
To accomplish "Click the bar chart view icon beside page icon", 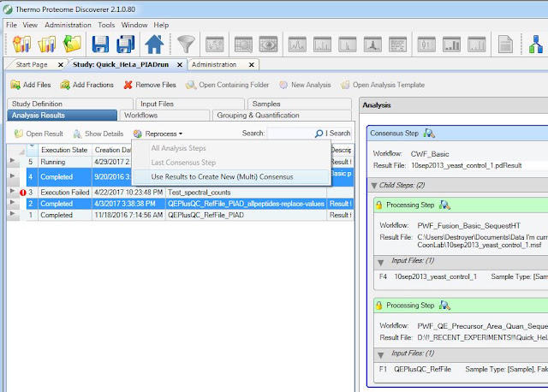I will pyautogui.click(x=477, y=45).
